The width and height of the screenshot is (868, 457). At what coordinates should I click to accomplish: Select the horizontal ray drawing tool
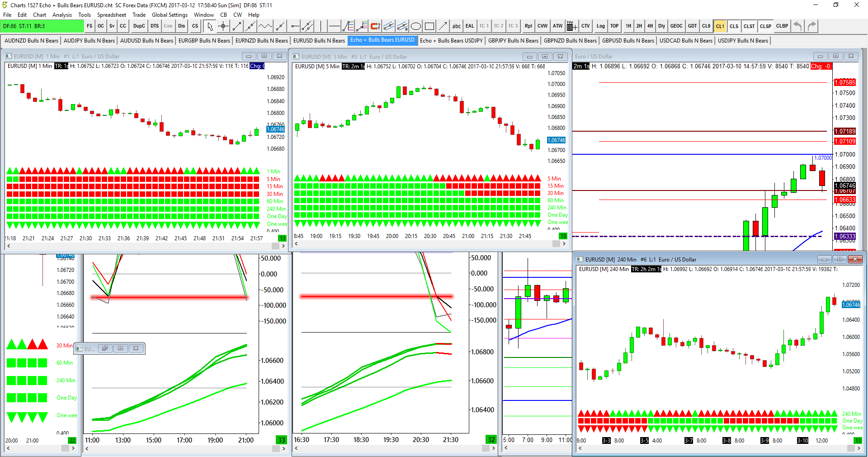coord(295,26)
